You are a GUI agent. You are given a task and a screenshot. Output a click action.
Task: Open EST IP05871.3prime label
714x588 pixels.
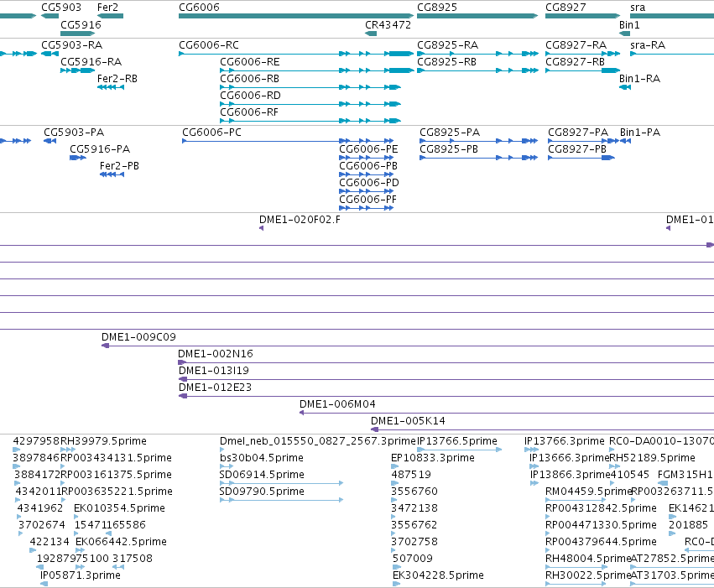pyautogui.click(x=81, y=575)
